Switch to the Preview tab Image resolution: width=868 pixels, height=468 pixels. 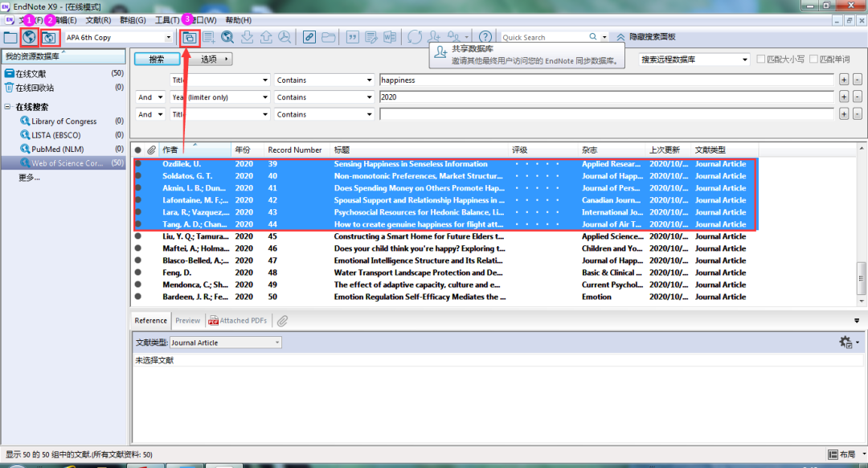[x=187, y=321]
